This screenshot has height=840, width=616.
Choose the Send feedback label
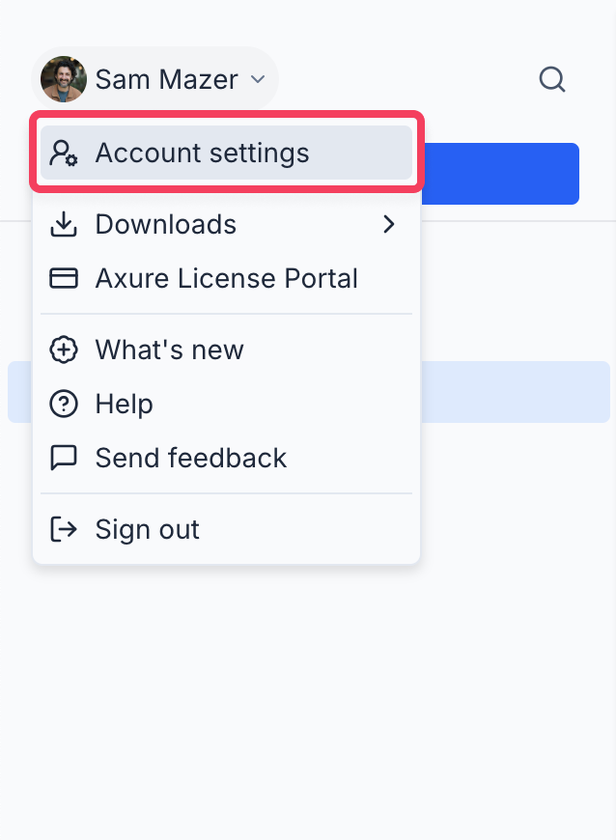coord(190,458)
